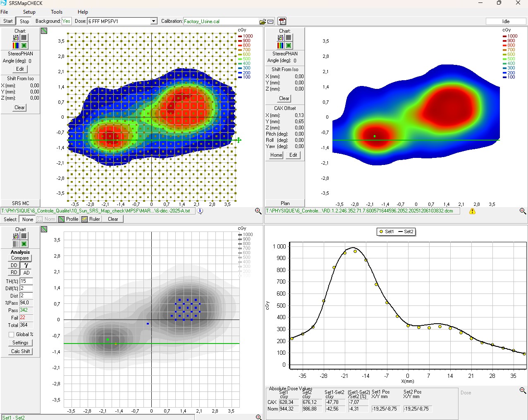Enable the Global % checkbox
This screenshot has width=528, height=420.
11,334
